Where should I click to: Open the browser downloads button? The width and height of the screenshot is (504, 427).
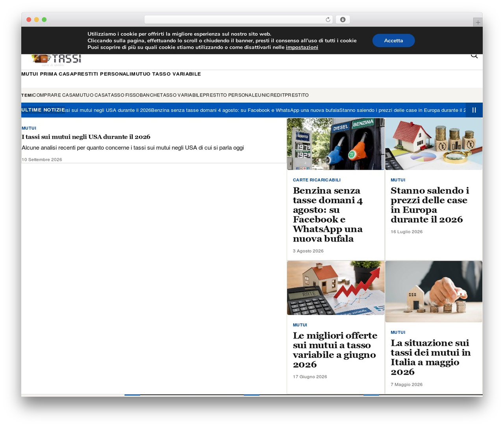tap(343, 20)
